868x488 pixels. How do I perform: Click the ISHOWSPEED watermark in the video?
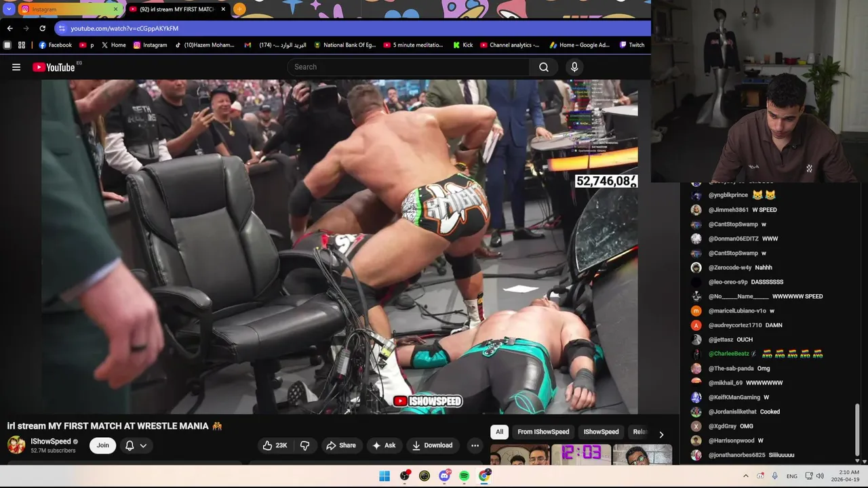[428, 401]
